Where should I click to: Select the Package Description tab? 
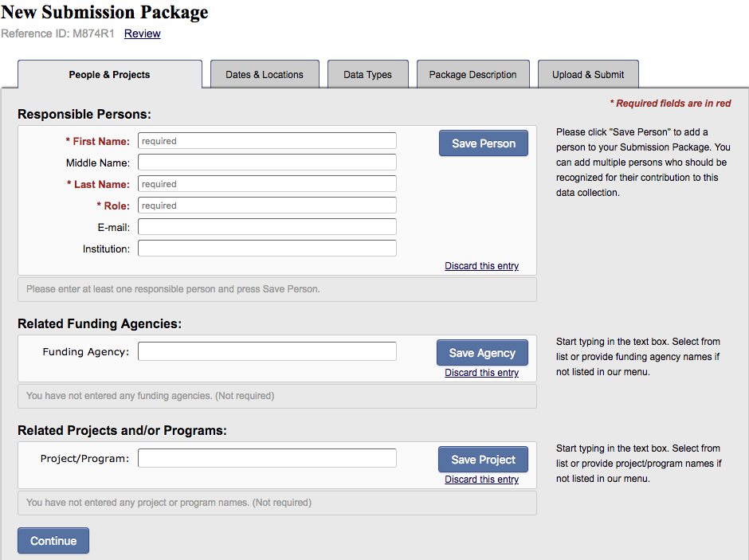[473, 75]
